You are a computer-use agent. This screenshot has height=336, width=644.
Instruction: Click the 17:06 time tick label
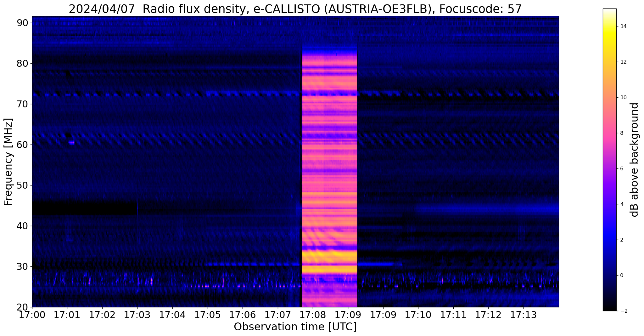point(243,315)
